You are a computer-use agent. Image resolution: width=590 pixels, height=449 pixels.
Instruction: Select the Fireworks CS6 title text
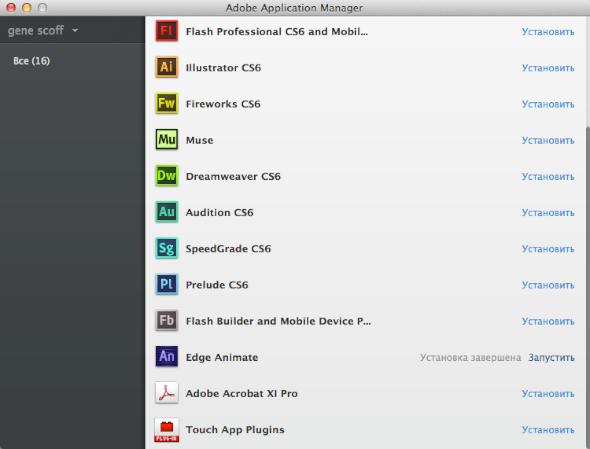point(223,104)
